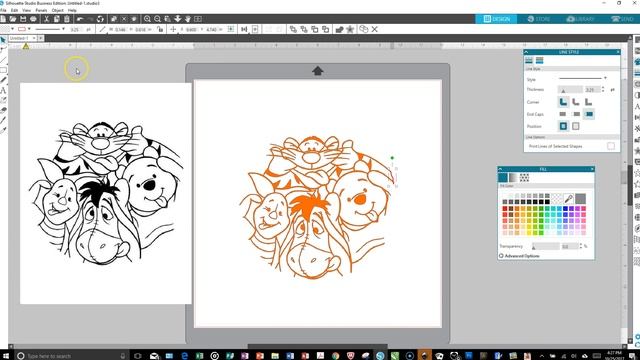Select the first Corner style option

[x=563, y=102]
